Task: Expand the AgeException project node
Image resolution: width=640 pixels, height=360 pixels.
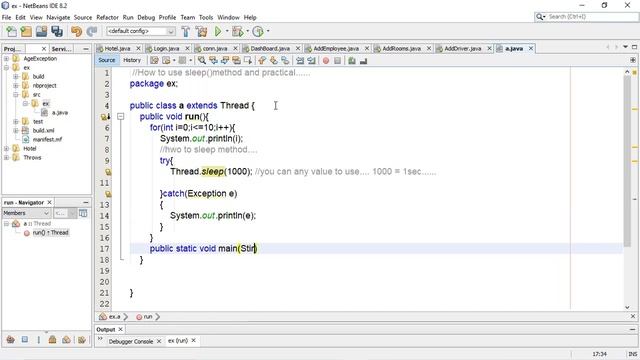Action: [6, 59]
